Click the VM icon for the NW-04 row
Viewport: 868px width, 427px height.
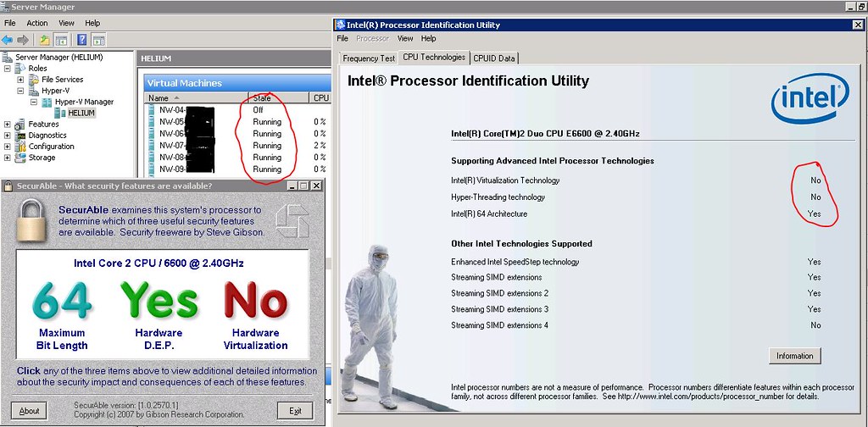pos(152,110)
